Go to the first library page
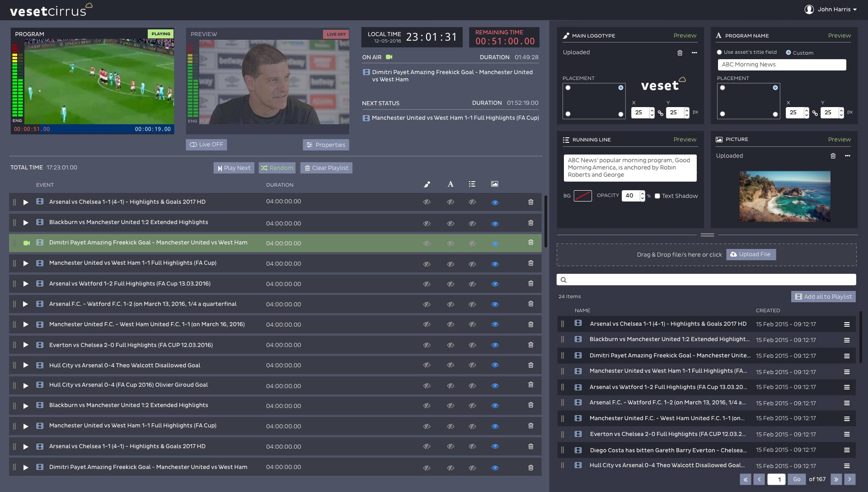Viewport: 868px width, 492px height. click(746, 479)
